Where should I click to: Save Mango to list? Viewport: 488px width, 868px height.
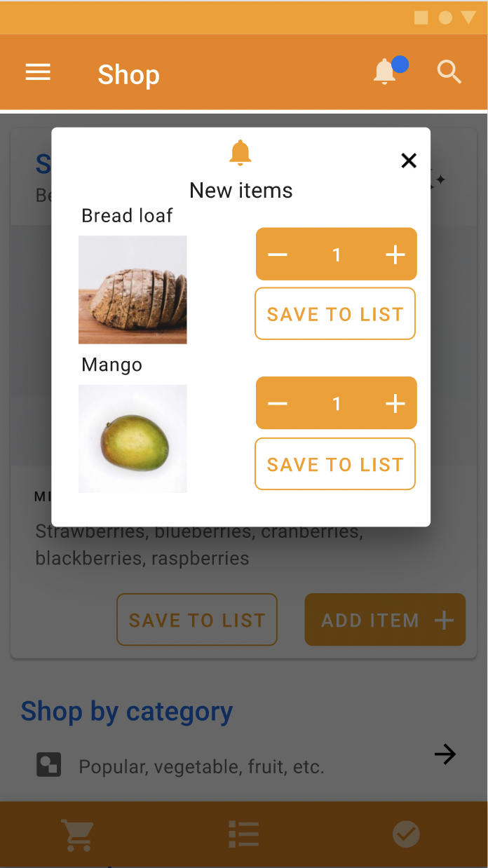335,463
